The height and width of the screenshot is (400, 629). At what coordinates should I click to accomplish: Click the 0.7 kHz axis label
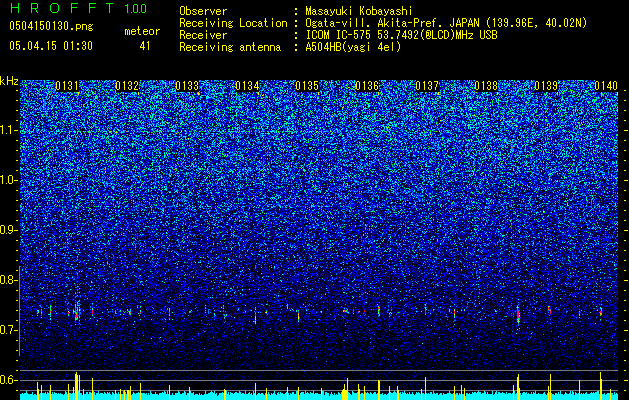pos(9,330)
